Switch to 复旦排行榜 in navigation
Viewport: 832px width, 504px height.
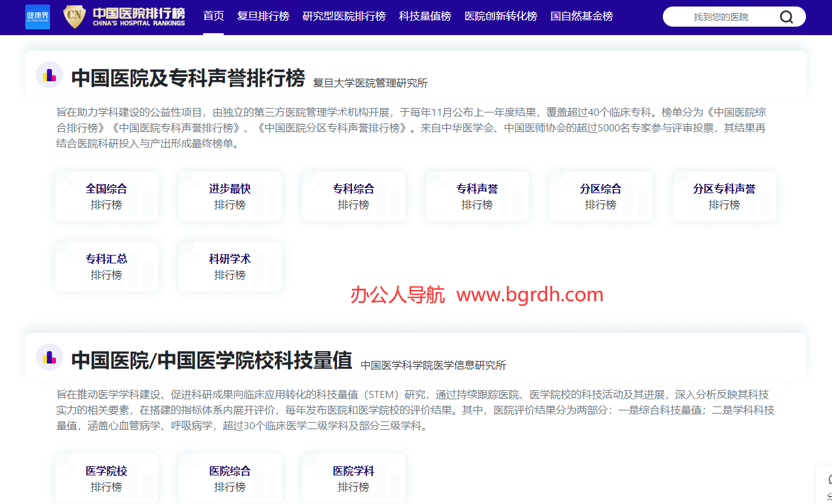(263, 16)
